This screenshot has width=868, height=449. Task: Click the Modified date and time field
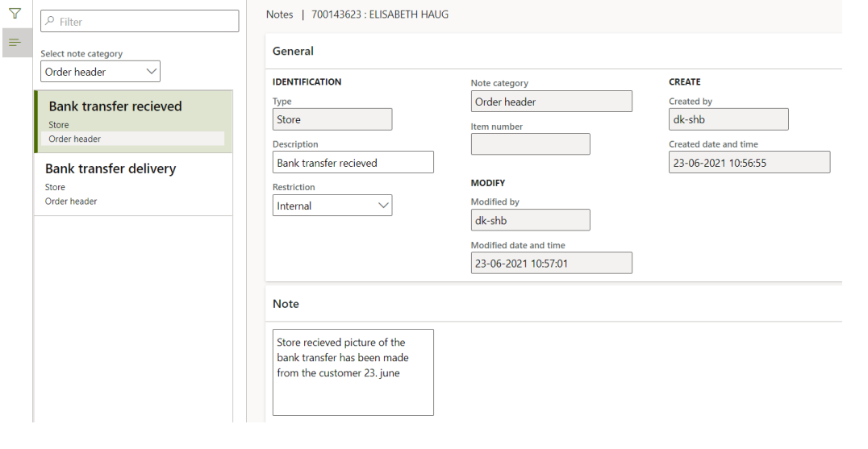[551, 263]
